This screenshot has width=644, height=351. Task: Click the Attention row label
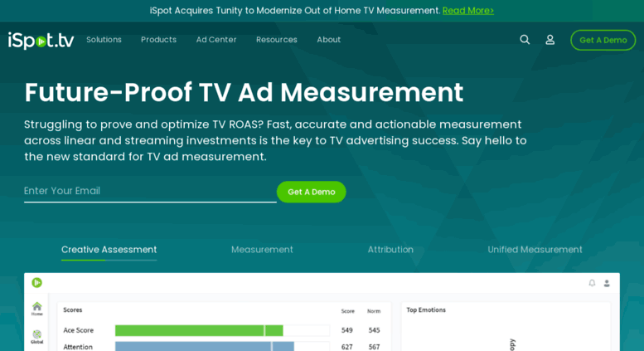78,348
